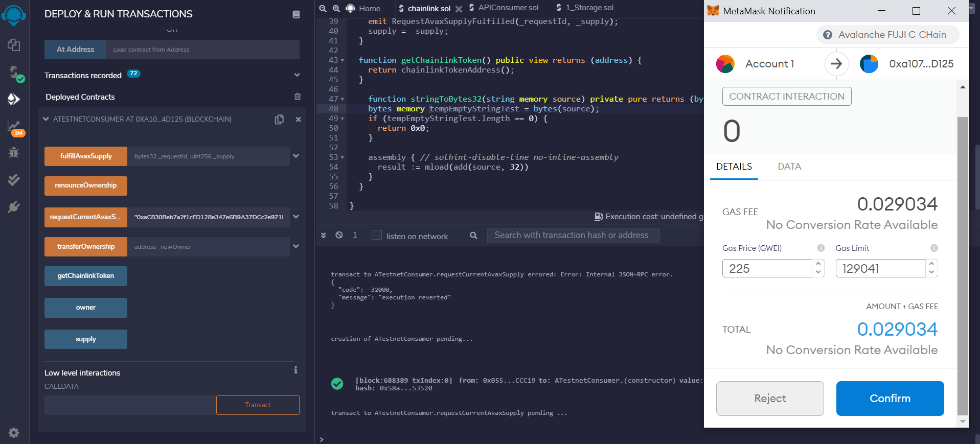The height and width of the screenshot is (444, 980).
Task: Fold the stringToBytes32 function at line 47
Action: tap(343, 99)
